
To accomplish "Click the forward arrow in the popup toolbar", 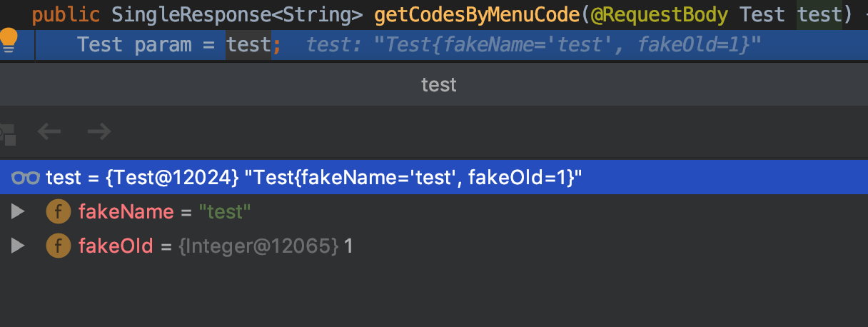I will (99, 131).
